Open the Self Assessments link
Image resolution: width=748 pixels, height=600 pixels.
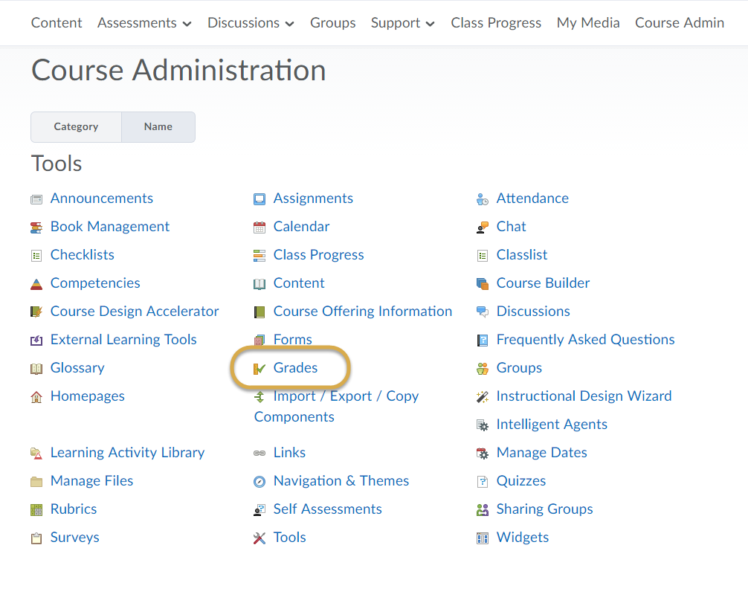327,509
